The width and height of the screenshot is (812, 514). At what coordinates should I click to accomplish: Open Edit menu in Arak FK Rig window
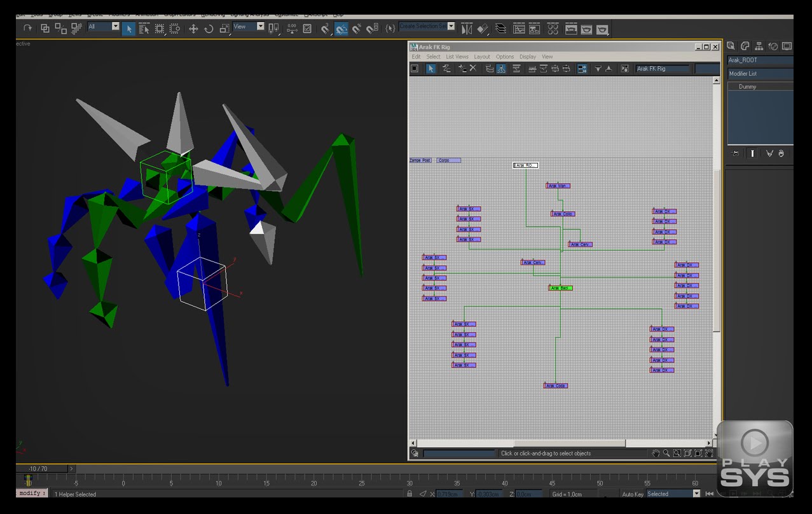[416, 57]
